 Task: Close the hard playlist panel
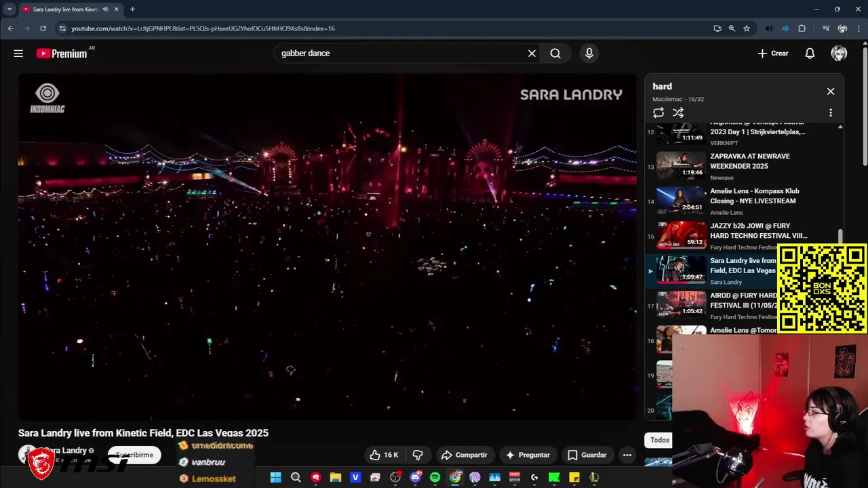[831, 91]
